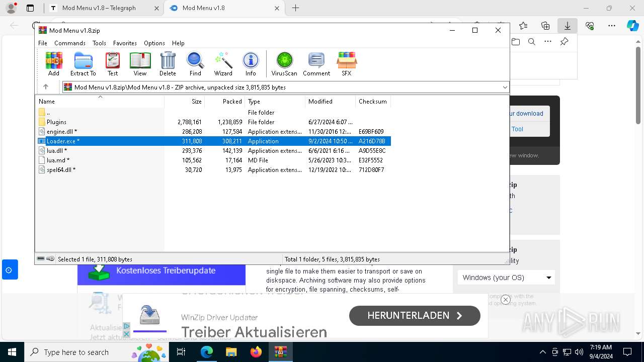Open the Edge Copilot icon
Screen dimensions: 644x362
(632, 26)
